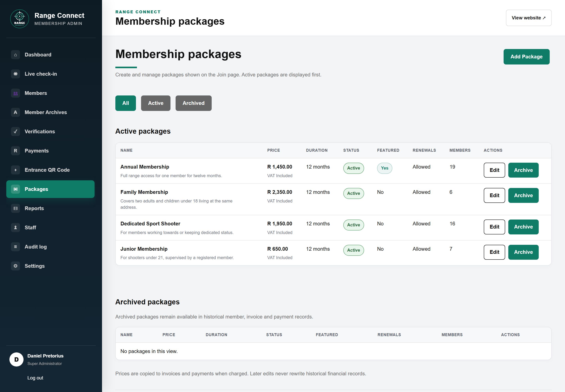Screen dimensions: 565x392
Task: Click the Packages box icon
Action: tap(15, 189)
